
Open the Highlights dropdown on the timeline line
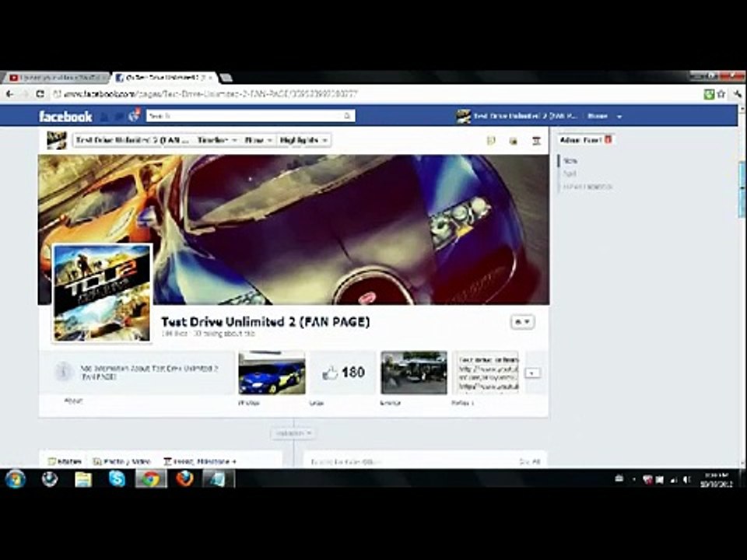coord(293,433)
